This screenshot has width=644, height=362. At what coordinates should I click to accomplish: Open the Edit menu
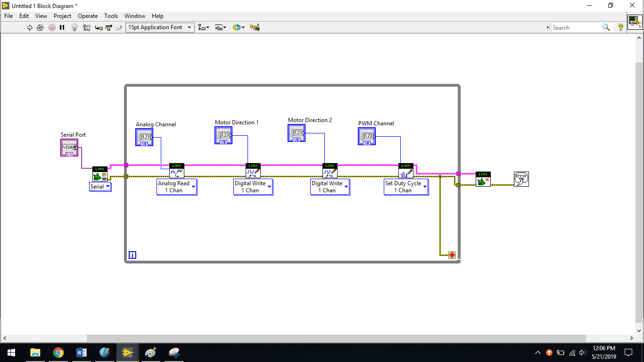point(24,16)
